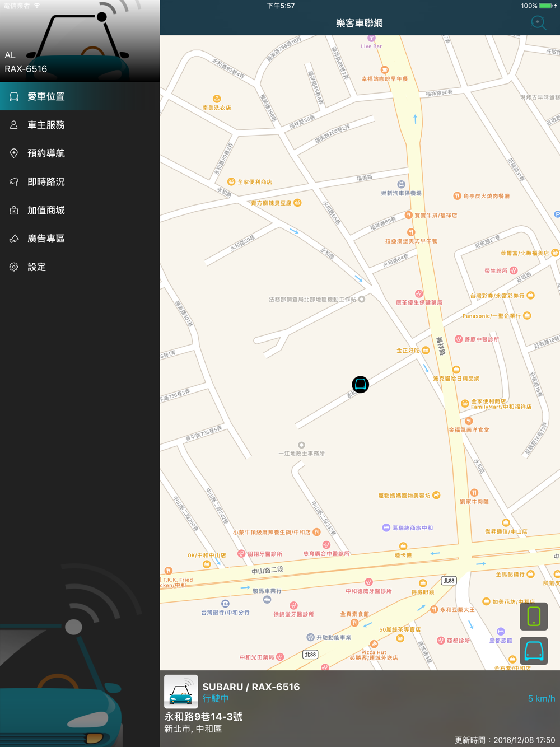This screenshot has height=747, width=560.
Task: Tap the 寶寶牛排/福祥店 marker
Action: 408,215
